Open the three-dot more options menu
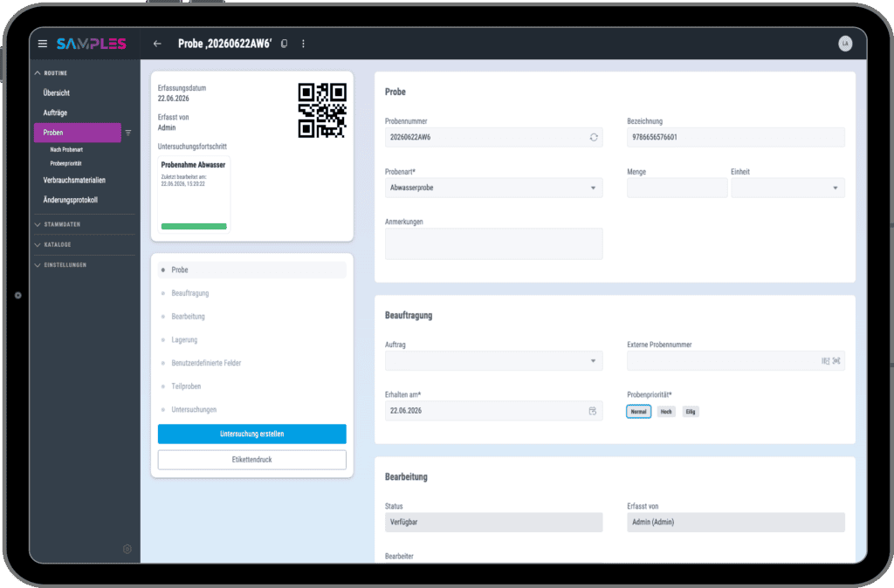The image size is (894, 588). click(x=303, y=44)
